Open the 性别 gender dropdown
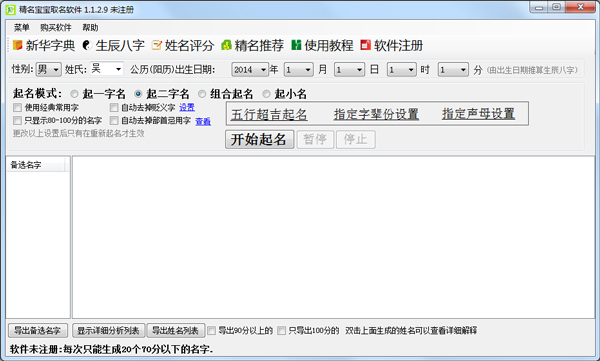600x361 pixels. (49, 70)
